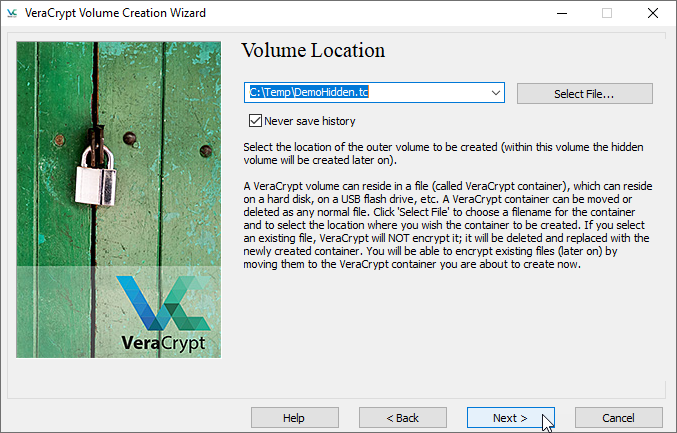The width and height of the screenshot is (677, 433).
Task: Go back with the < Back button
Action: point(402,417)
